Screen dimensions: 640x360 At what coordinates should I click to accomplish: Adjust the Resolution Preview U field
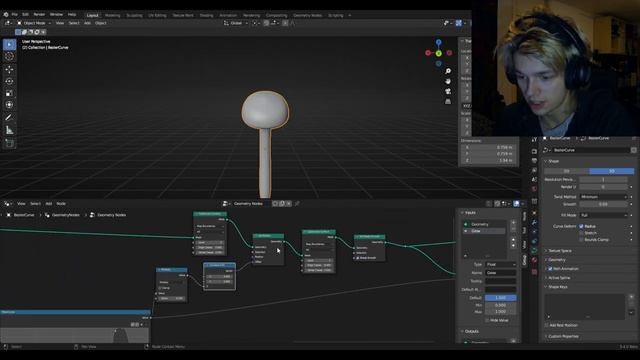[x=603, y=180]
